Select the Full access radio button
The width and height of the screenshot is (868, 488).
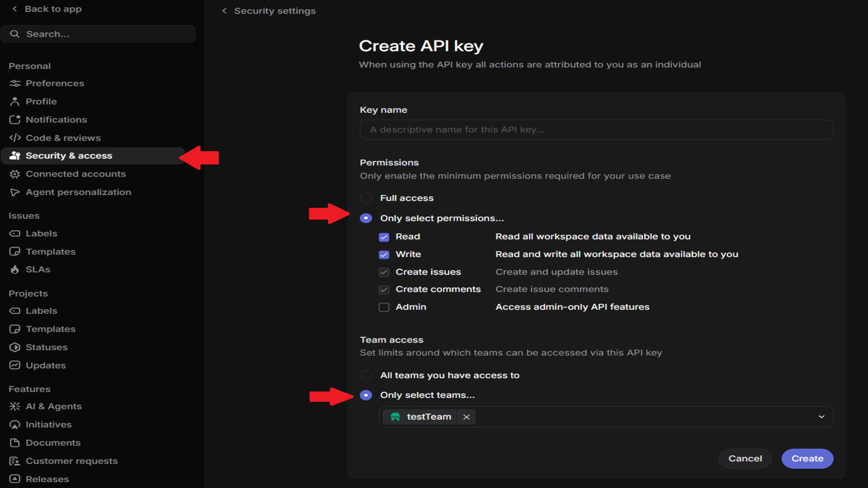point(366,198)
